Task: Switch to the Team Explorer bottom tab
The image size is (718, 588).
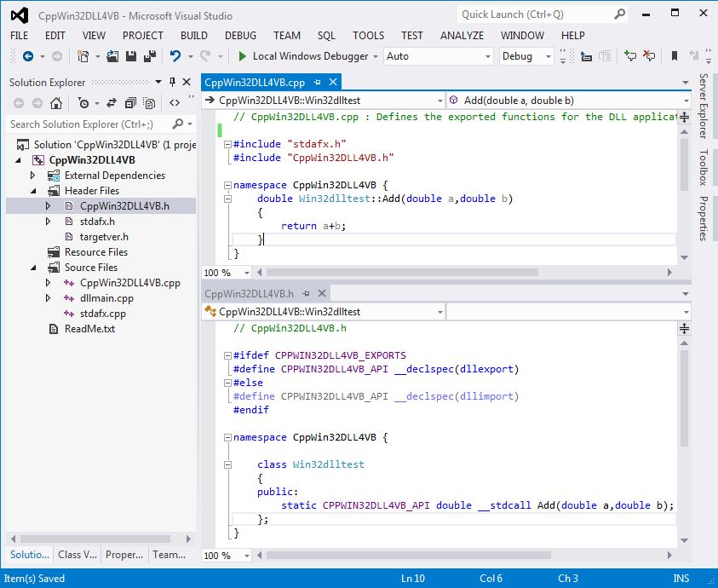Action: click(x=169, y=555)
